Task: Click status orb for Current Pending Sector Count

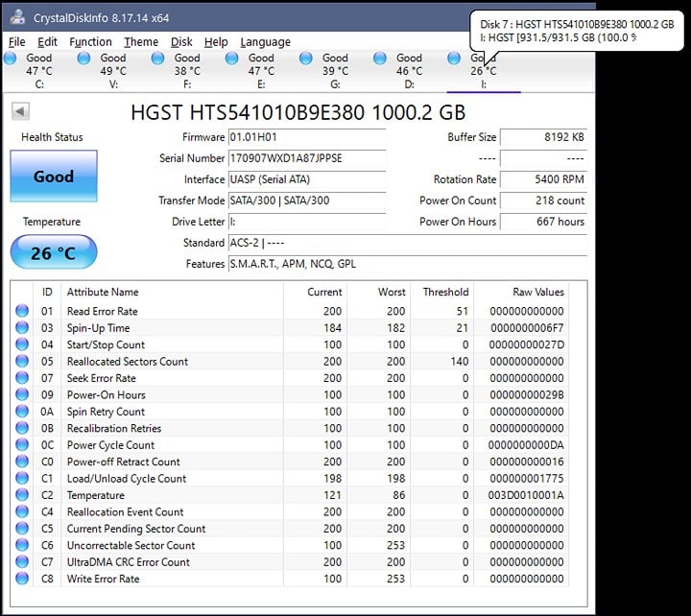Action: pyautogui.click(x=22, y=529)
